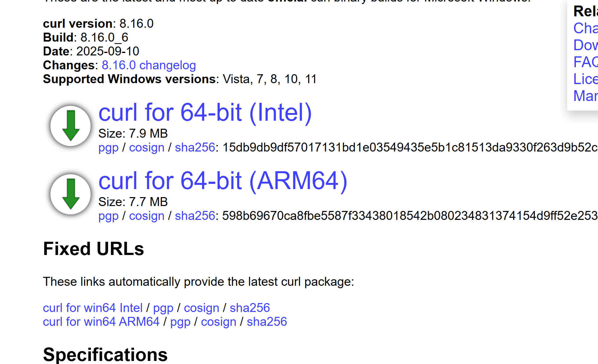Image resolution: width=598 pixels, height=364 pixels.
Task: Open the 8.16.0 changelog
Action: (149, 65)
